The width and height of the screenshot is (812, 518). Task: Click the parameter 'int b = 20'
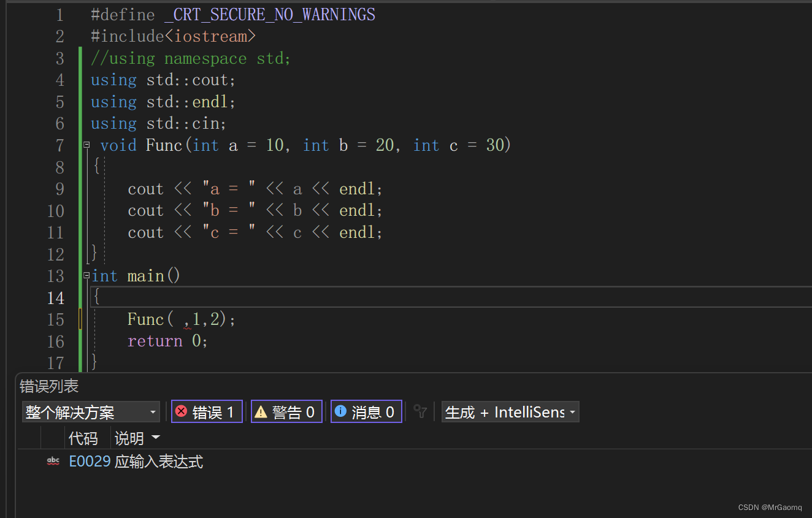348,145
